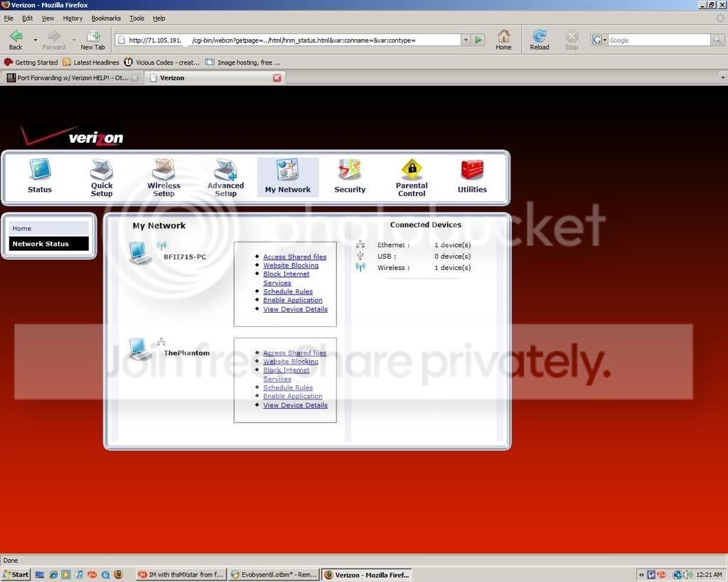Open Latest Headlines bookmark
The width and height of the screenshot is (728, 582).
pos(91,63)
